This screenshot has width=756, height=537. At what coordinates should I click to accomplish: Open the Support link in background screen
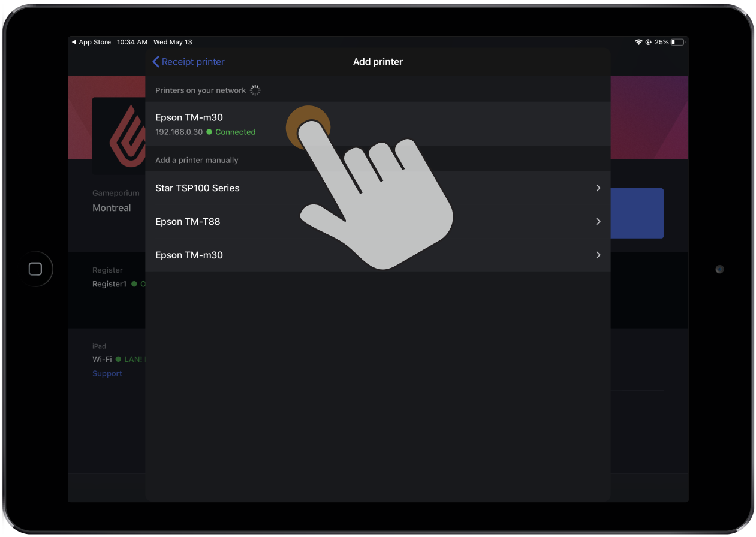107,373
